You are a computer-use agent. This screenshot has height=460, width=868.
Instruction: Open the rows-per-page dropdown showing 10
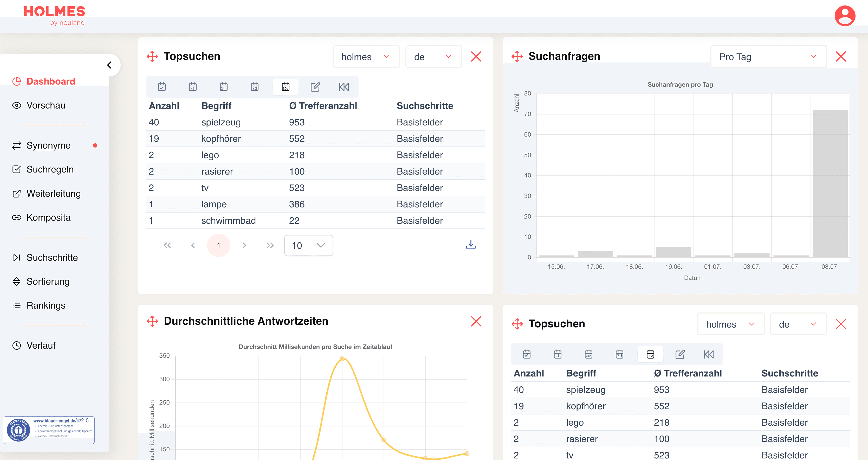[x=308, y=245]
